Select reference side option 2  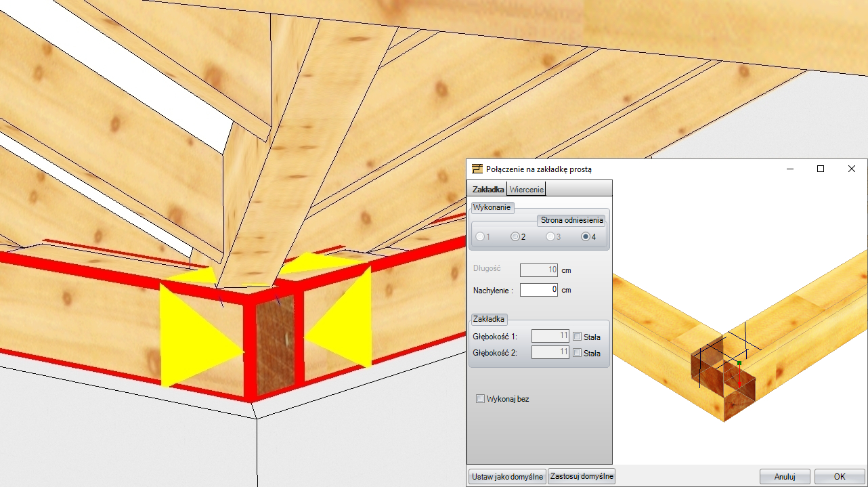point(515,236)
